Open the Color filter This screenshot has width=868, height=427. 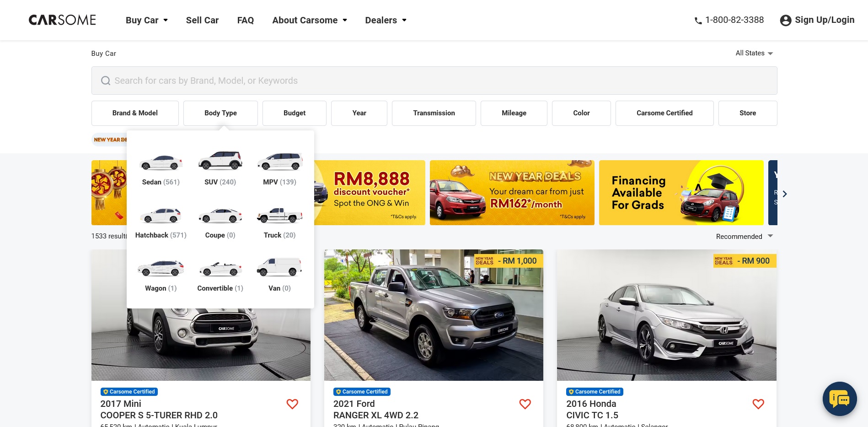pyautogui.click(x=581, y=113)
